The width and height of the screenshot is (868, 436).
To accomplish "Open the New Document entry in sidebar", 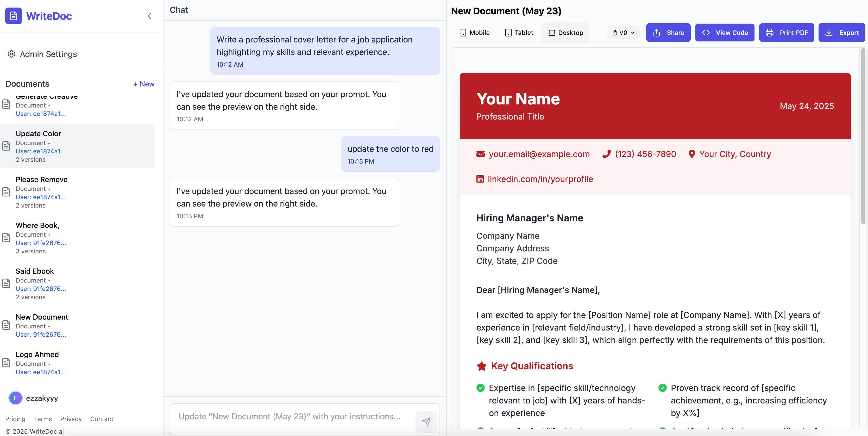I will pyautogui.click(x=78, y=325).
